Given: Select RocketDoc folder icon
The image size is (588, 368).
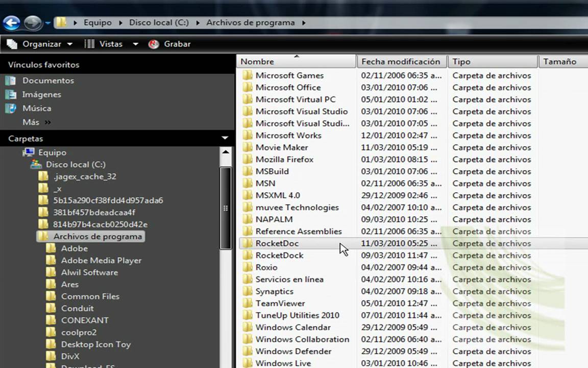Looking at the screenshot, I should coord(247,243).
